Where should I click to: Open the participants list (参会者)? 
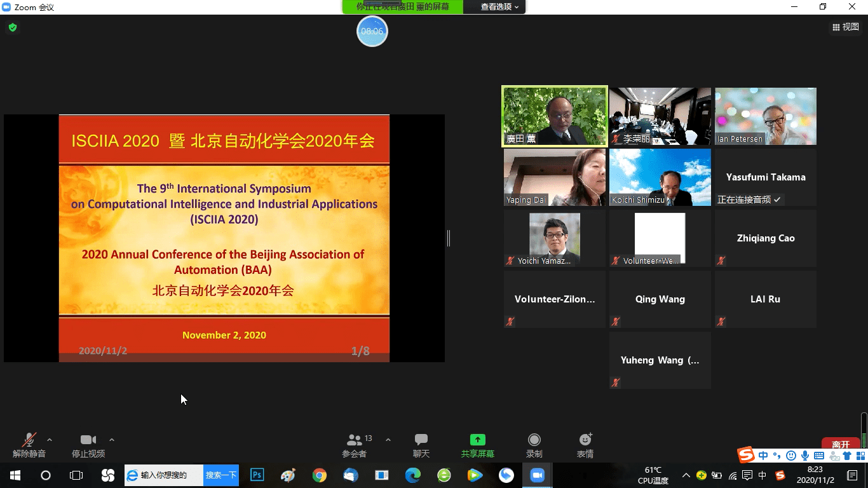355,445
